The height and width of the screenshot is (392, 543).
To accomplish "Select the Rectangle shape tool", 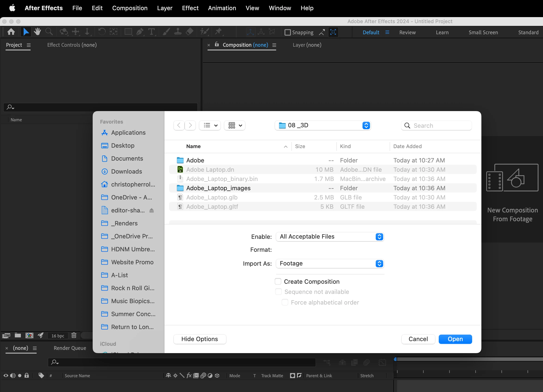I will tap(128, 32).
